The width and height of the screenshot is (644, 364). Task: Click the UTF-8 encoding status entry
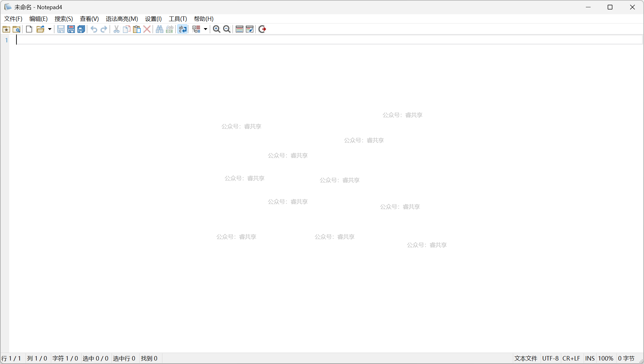[x=550, y=358]
